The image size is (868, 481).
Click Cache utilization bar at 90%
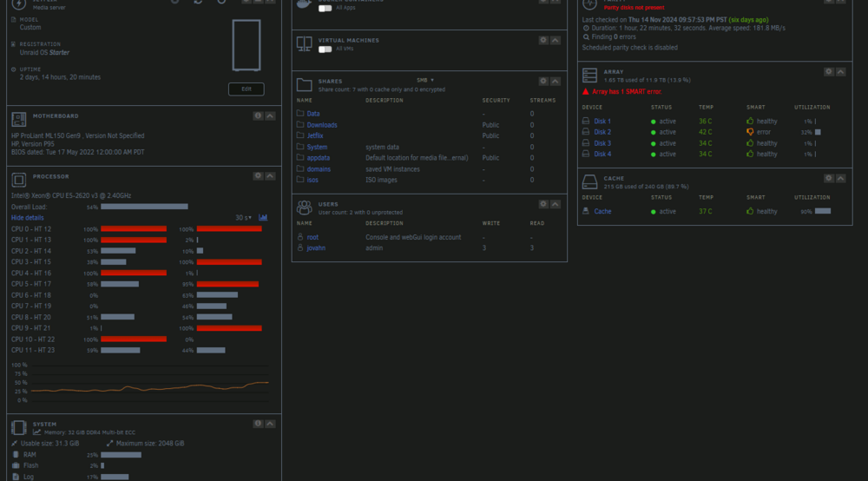click(823, 211)
